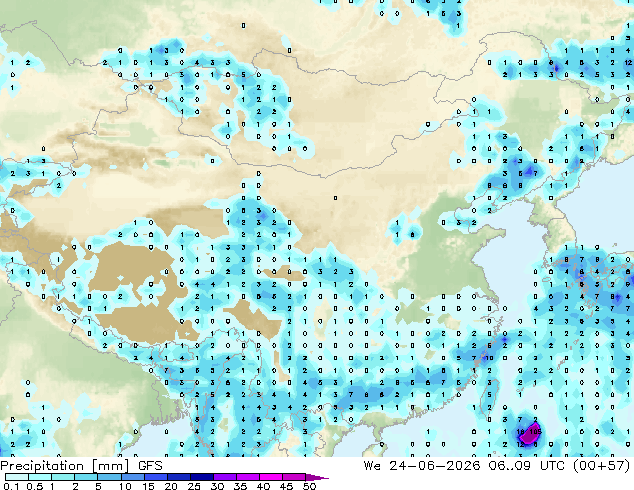The height and width of the screenshot is (490, 634).
Task: Click the '24-06-2026' date text
Action: point(435,466)
